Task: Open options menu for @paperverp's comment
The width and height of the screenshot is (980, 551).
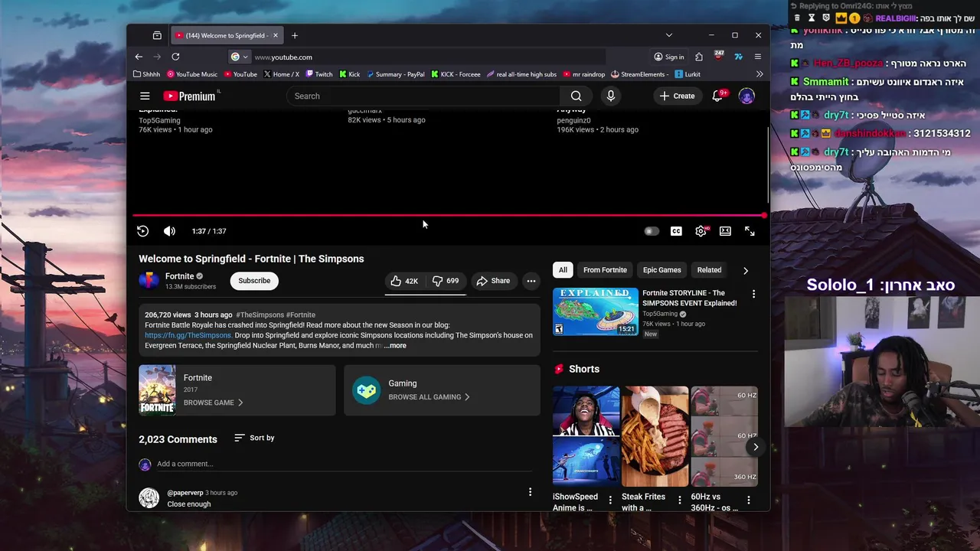Action: (x=530, y=492)
